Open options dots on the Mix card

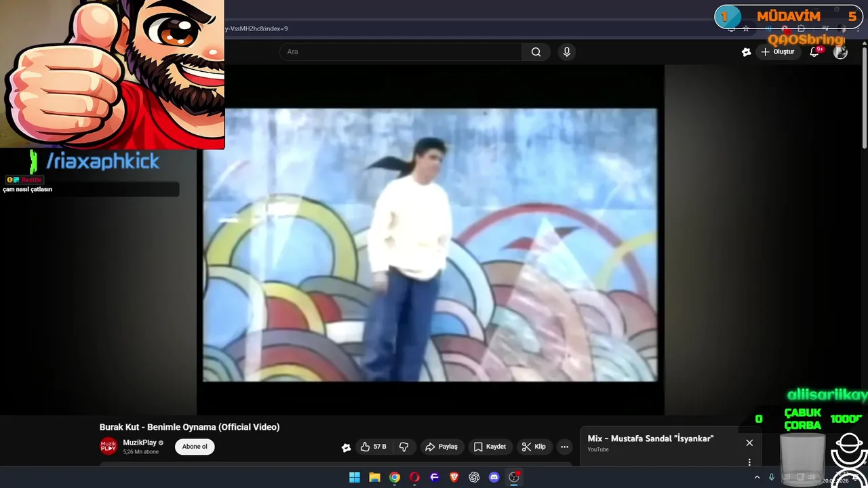749,462
